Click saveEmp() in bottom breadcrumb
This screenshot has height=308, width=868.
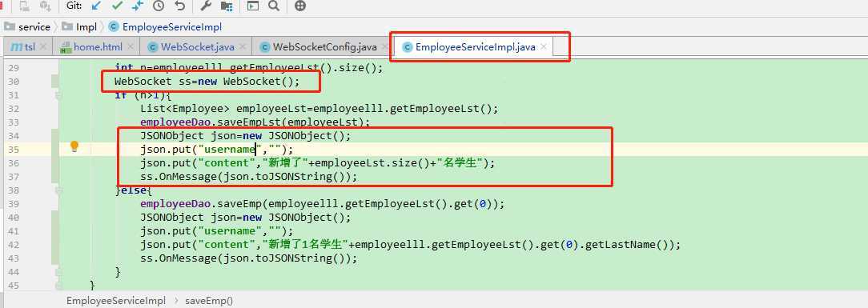pyautogui.click(x=209, y=301)
